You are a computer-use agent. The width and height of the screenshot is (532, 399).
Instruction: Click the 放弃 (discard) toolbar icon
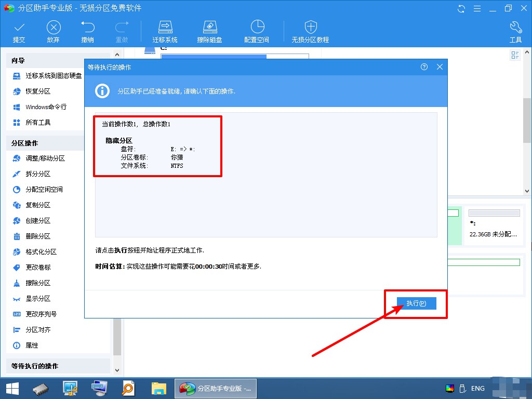(x=54, y=32)
